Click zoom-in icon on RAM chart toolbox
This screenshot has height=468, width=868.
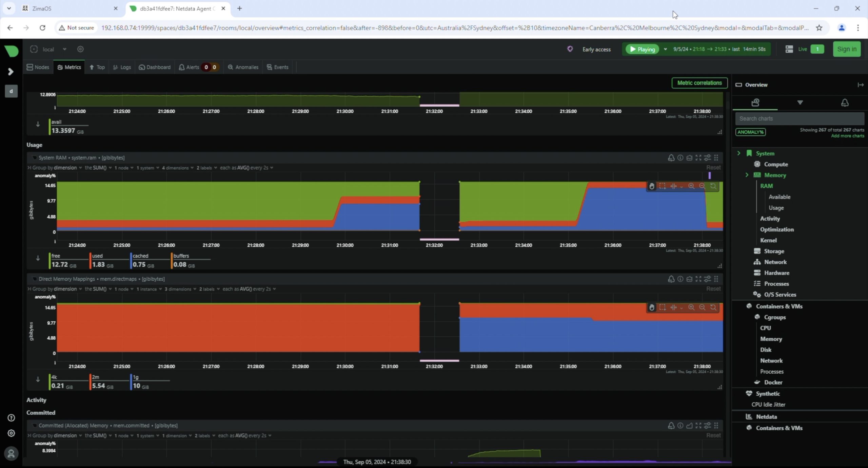(691, 186)
